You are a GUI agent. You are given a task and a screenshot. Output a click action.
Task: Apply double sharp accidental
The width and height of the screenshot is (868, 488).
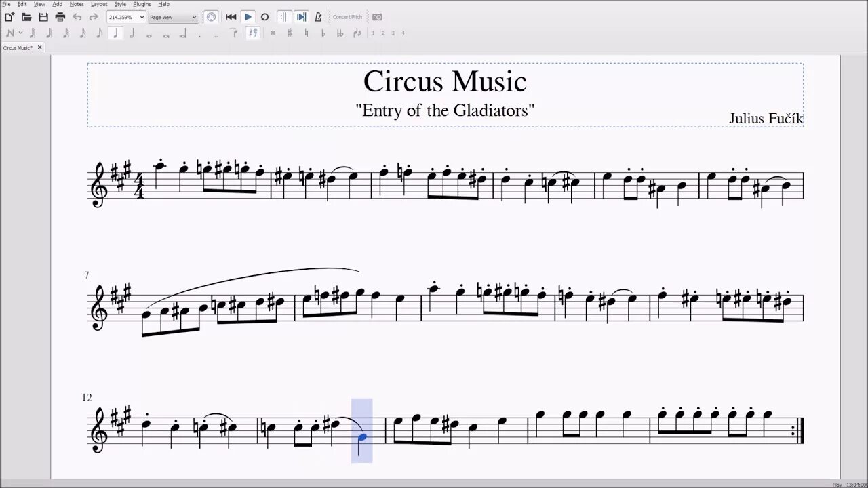[x=273, y=33]
